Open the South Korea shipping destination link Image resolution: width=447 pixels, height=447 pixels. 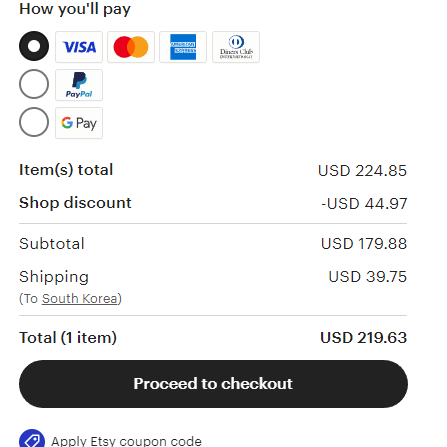point(80,299)
